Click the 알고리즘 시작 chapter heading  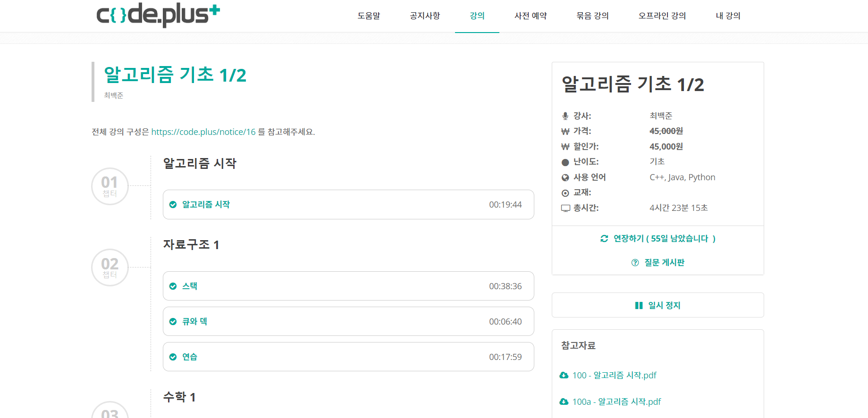tap(200, 163)
